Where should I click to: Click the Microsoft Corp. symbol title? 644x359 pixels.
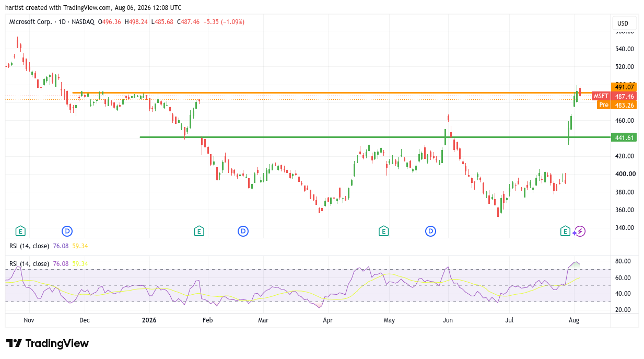pyautogui.click(x=31, y=22)
